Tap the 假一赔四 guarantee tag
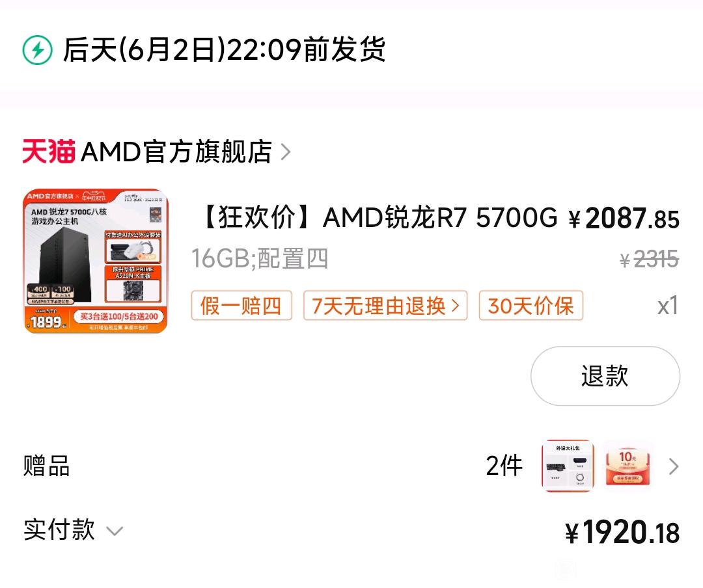 point(241,306)
